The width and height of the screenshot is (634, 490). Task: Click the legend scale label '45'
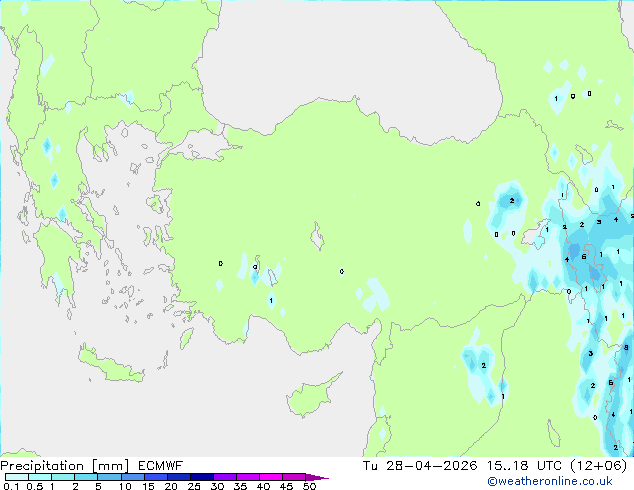coord(286,486)
